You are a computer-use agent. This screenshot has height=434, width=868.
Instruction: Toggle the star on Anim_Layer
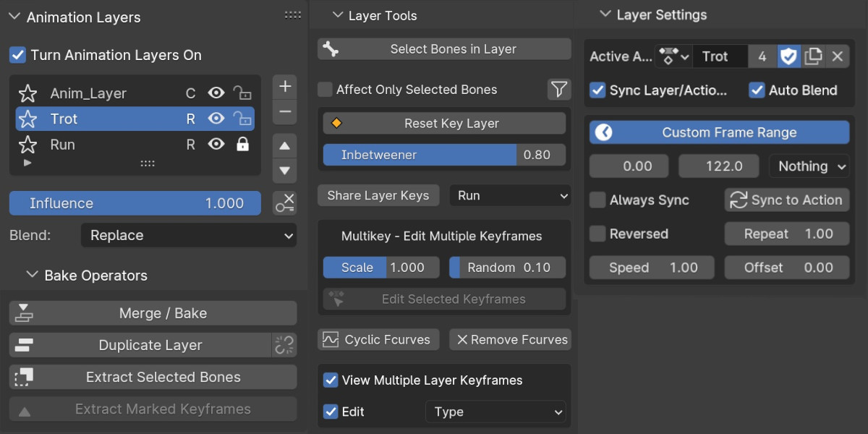coord(27,93)
